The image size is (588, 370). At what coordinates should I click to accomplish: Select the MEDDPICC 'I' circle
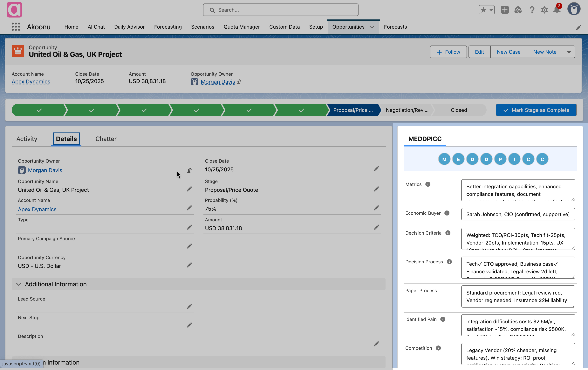[x=514, y=159]
